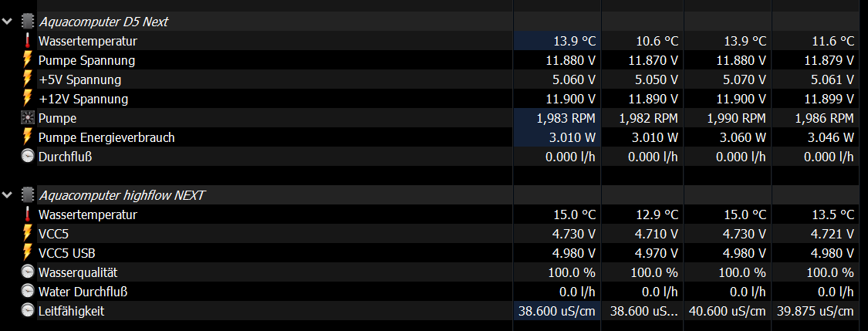The height and width of the screenshot is (331, 868).
Task: Collapse the Aquacomputer D5 Next group
Action: [7, 22]
